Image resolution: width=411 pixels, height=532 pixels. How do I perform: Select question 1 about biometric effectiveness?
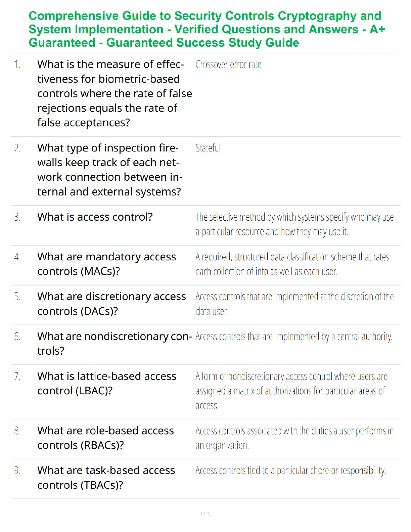(x=115, y=93)
